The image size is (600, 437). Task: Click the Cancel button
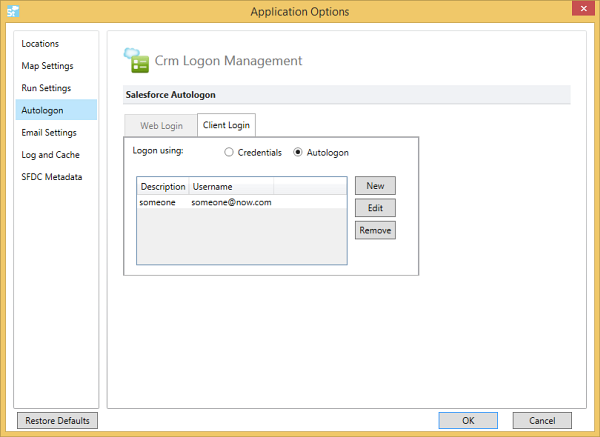(x=542, y=421)
